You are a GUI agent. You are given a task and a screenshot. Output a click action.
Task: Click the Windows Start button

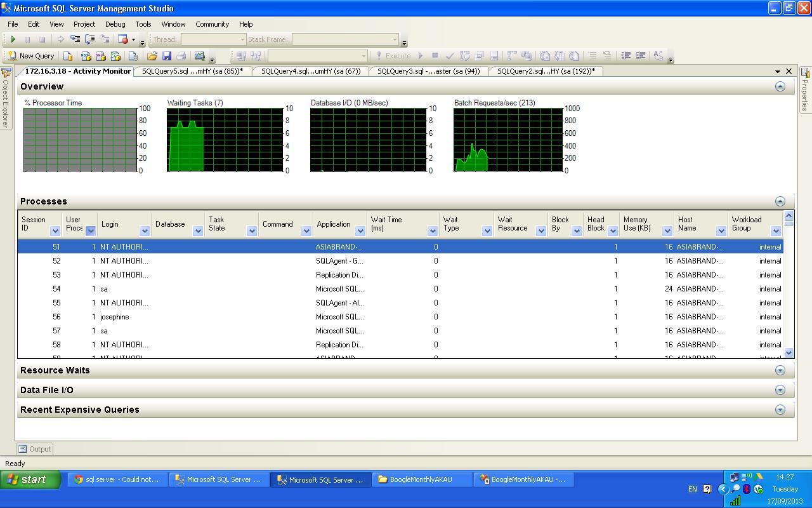(x=30, y=479)
